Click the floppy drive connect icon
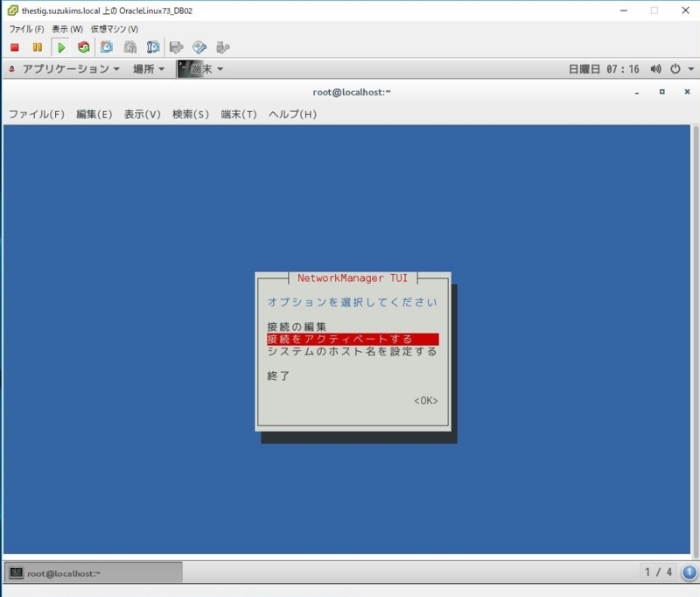700x597 pixels. [x=177, y=47]
